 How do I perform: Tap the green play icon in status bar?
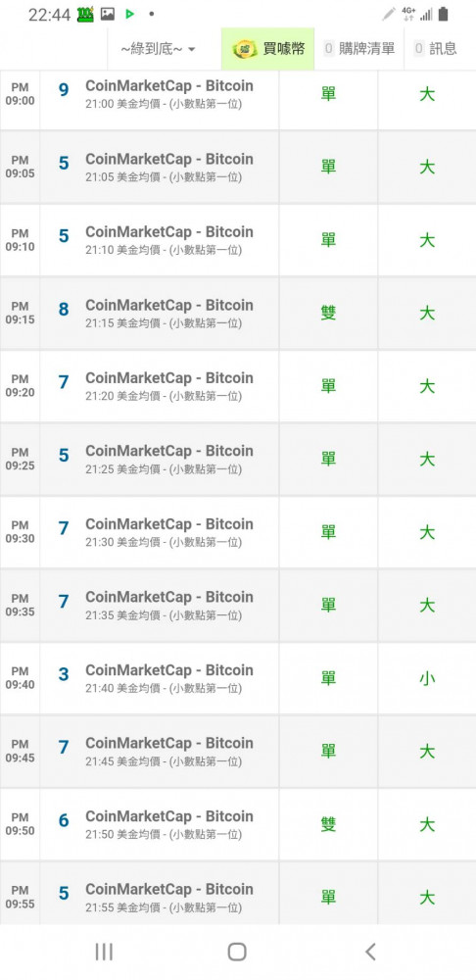[130, 14]
